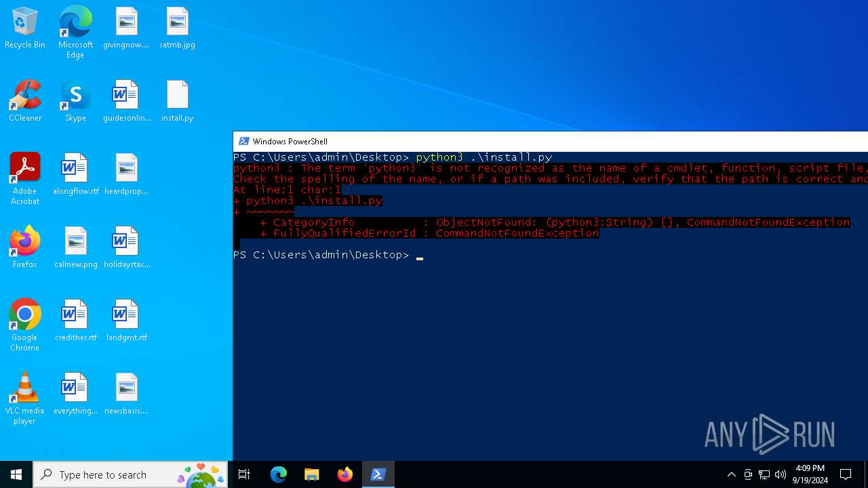
Task: Select the holidaystax Word document
Action: coord(126,248)
